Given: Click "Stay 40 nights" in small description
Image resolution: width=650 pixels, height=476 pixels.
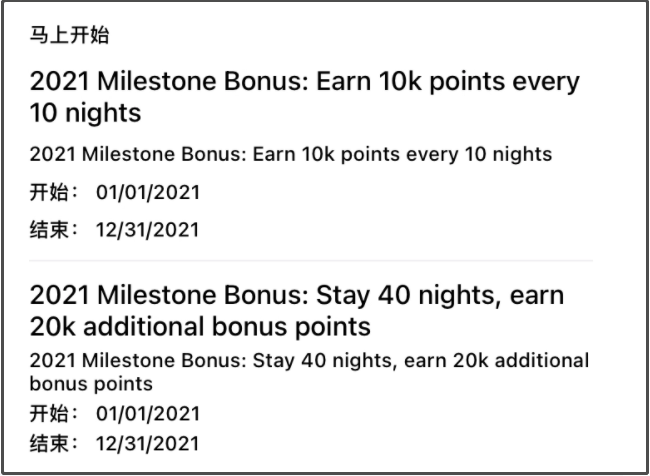Looking at the screenshot, I should click(x=323, y=360).
